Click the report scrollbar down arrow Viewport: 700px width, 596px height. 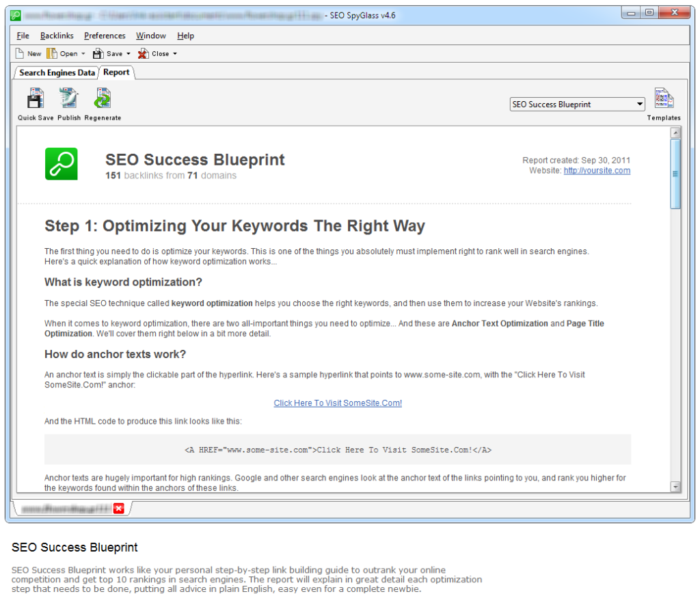click(675, 487)
